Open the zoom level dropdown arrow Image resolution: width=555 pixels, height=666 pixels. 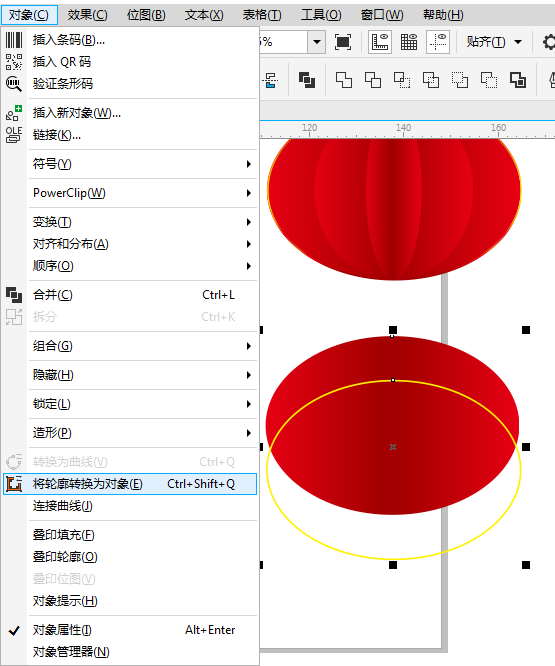tap(317, 42)
